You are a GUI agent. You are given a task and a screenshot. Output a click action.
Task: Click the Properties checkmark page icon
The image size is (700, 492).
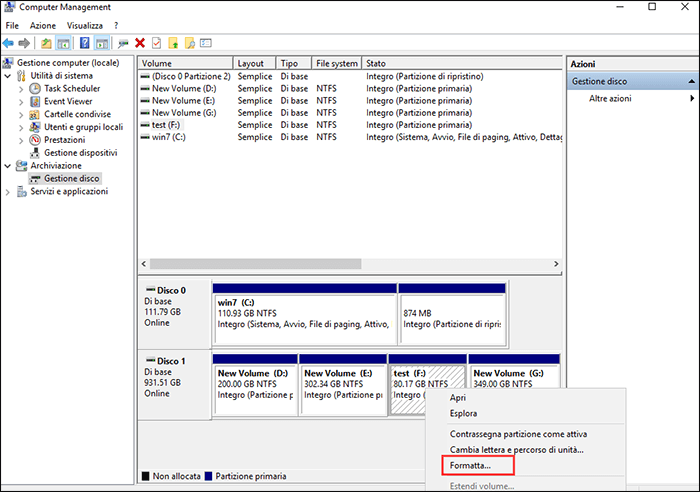click(156, 43)
